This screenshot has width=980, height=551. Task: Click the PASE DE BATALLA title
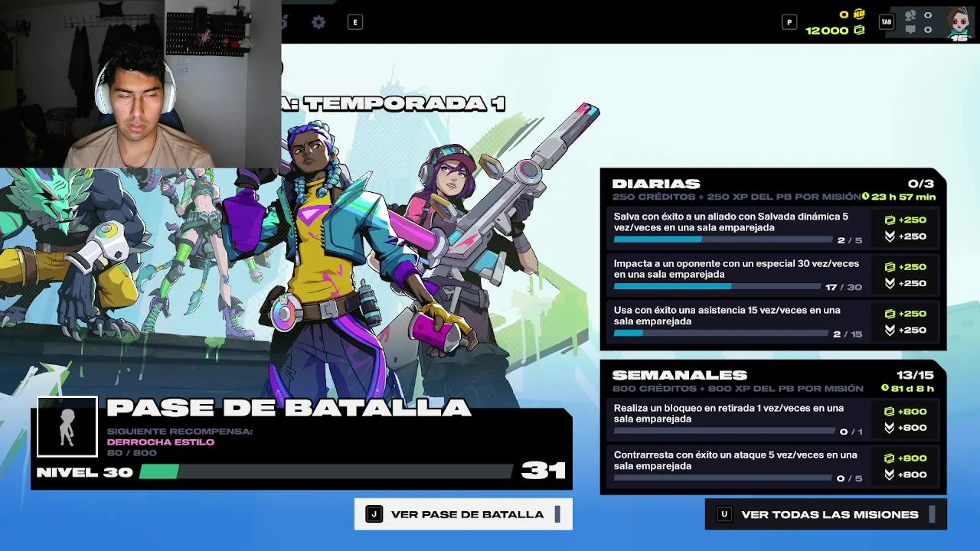pyautogui.click(x=289, y=408)
